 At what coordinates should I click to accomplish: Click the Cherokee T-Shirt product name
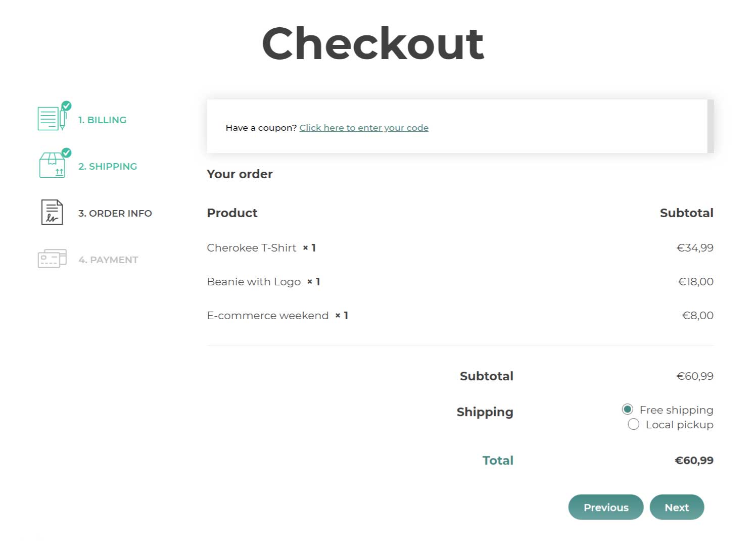click(x=252, y=248)
